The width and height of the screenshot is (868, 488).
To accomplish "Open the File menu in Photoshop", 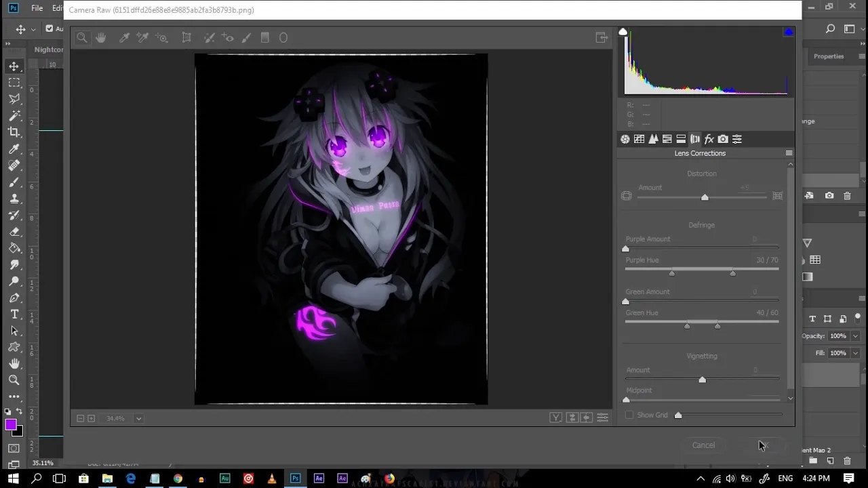I will point(37,8).
